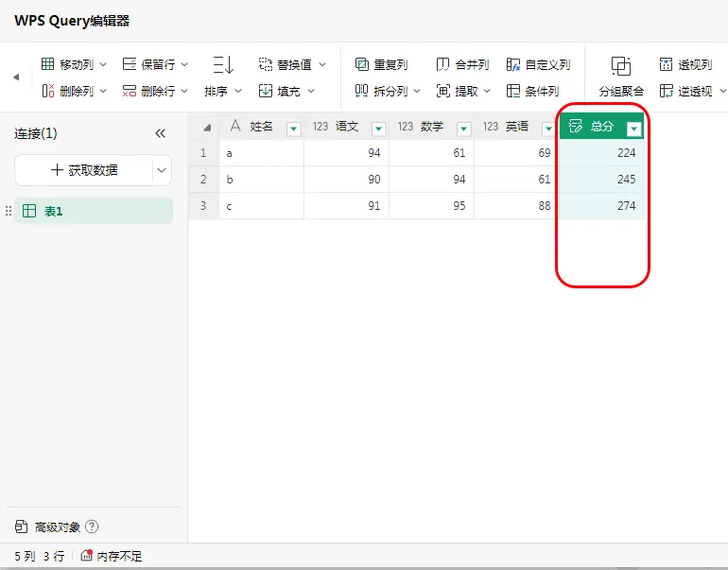
Task: Select the 英语 column header
Action: click(516, 127)
